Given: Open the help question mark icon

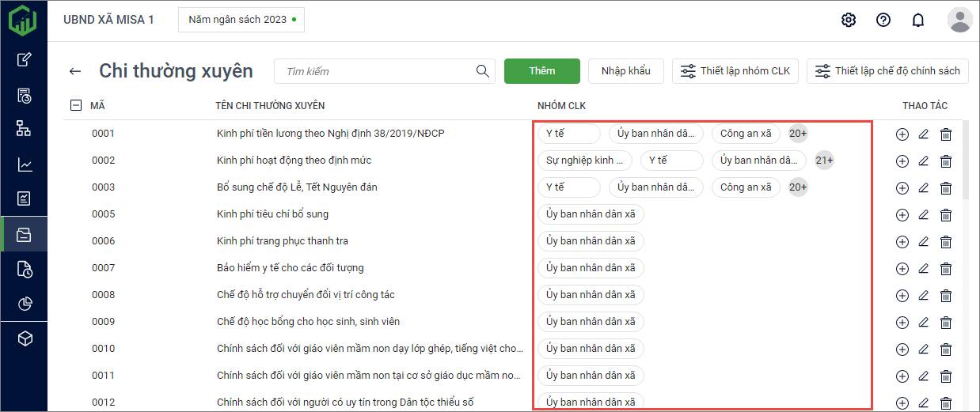Looking at the screenshot, I should point(883,20).
